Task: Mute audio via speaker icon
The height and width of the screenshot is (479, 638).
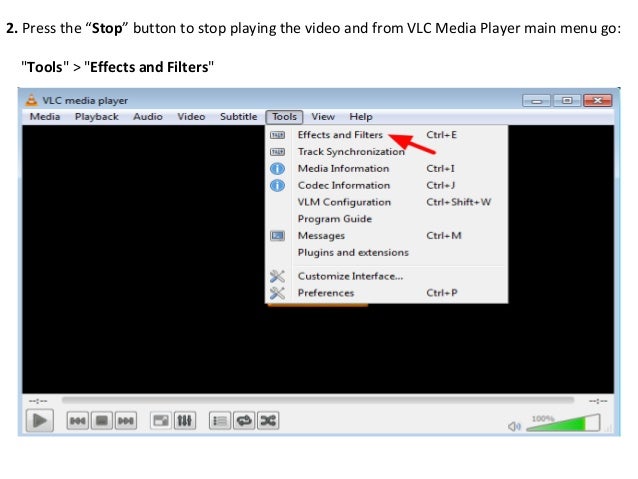Action: [514, 426]
